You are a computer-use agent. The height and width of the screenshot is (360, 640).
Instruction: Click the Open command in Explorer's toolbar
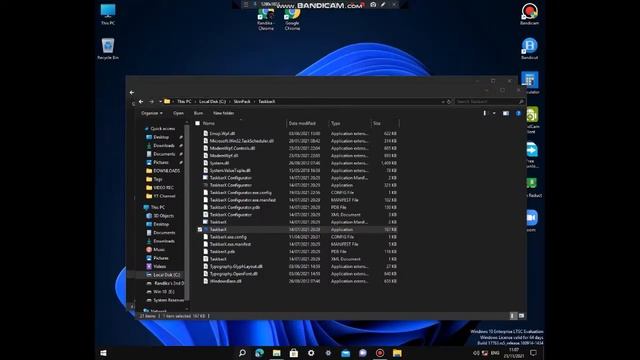click(178, 113)
